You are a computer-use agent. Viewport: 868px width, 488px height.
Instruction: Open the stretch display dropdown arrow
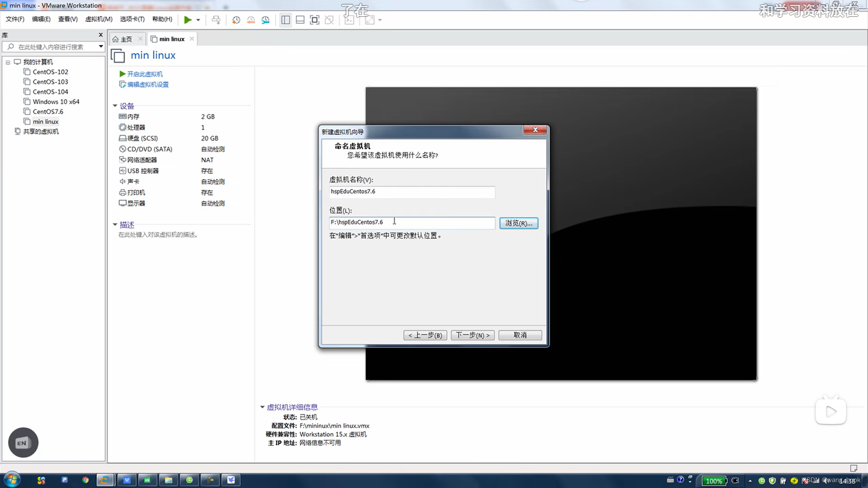[380, 20]
